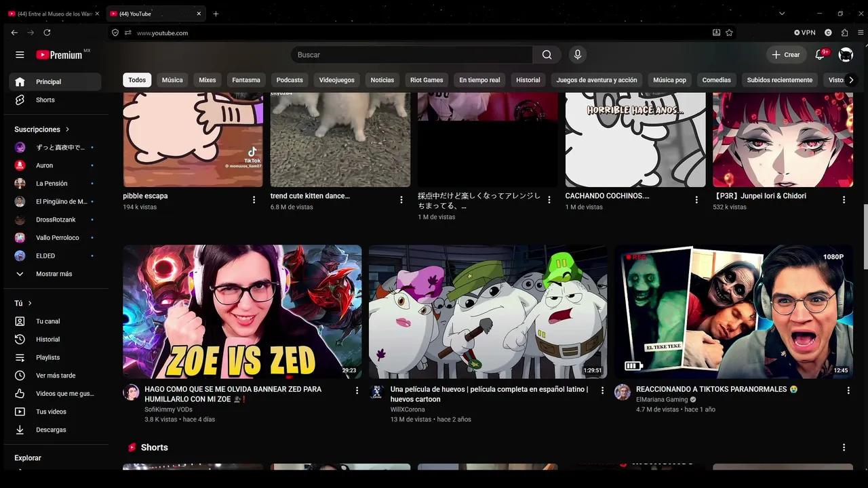868x488 pixels.
Task: Select the Podcasts filter chip
Action: (290, 80)
